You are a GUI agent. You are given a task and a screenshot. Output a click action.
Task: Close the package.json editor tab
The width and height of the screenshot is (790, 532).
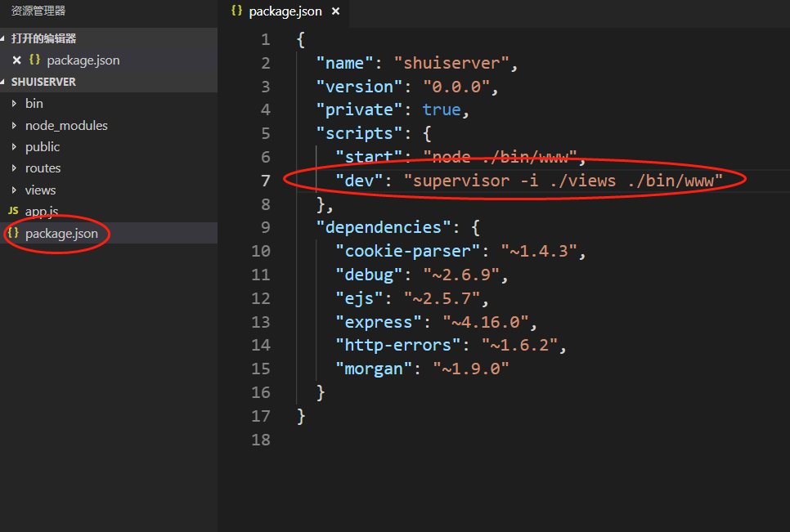(x=335, y=11)
